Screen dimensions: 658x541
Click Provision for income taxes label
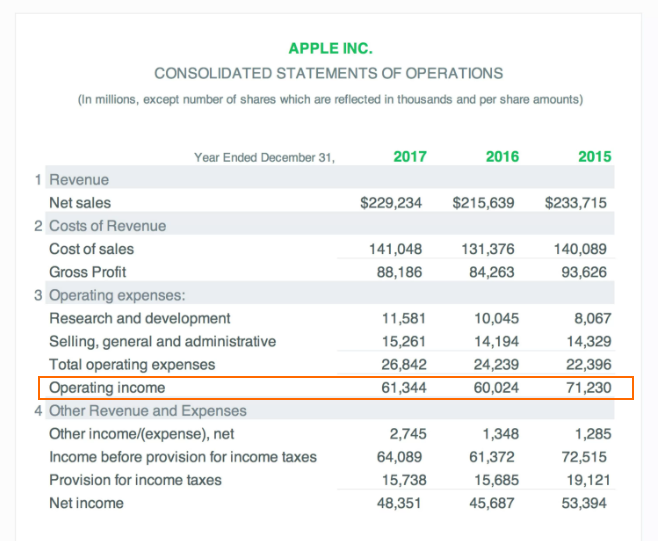(135, 480)
